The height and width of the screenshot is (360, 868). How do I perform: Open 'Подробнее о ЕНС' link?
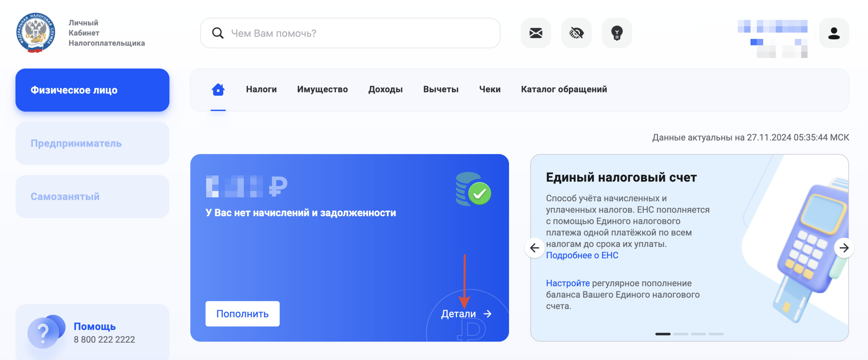(x=582, y=255)
